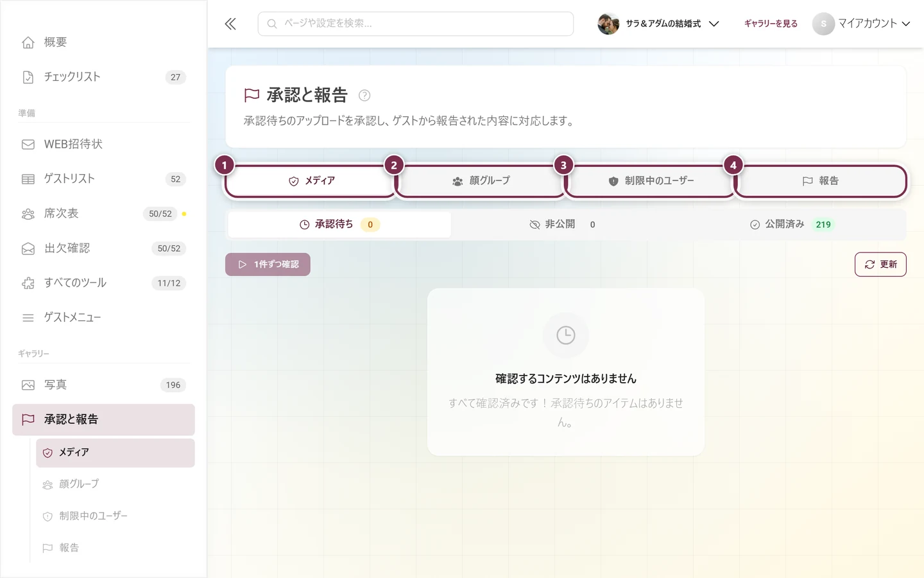Click the picture icon for 写真
Image resolution: width=924 pixels, height=578 pixels.
click(28, 385)
